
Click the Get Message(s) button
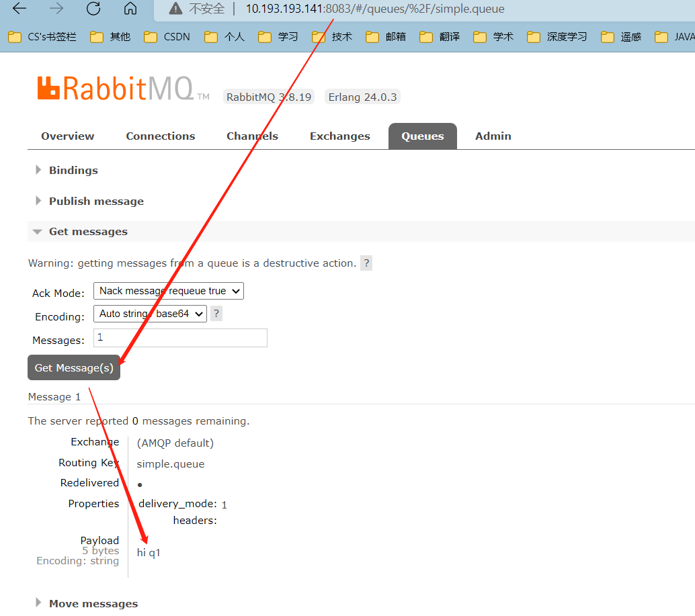(74, 367)
